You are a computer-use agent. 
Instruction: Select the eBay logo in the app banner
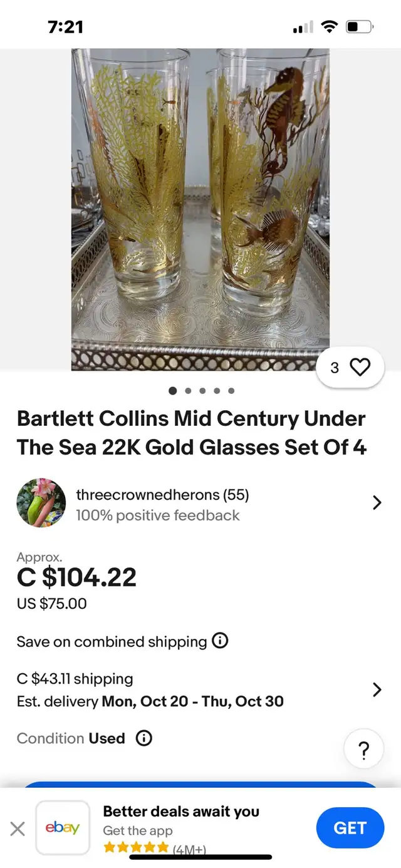point(63,827)
